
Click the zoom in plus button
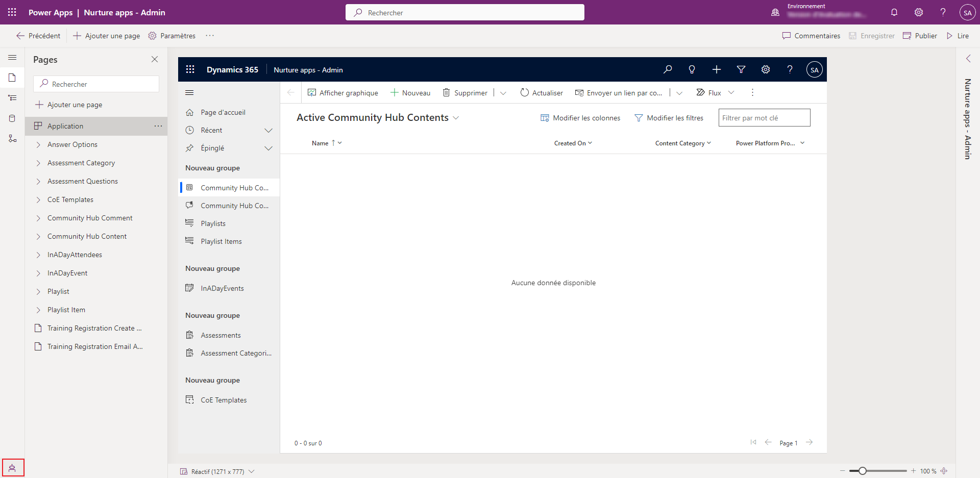[x=913, y=471]
